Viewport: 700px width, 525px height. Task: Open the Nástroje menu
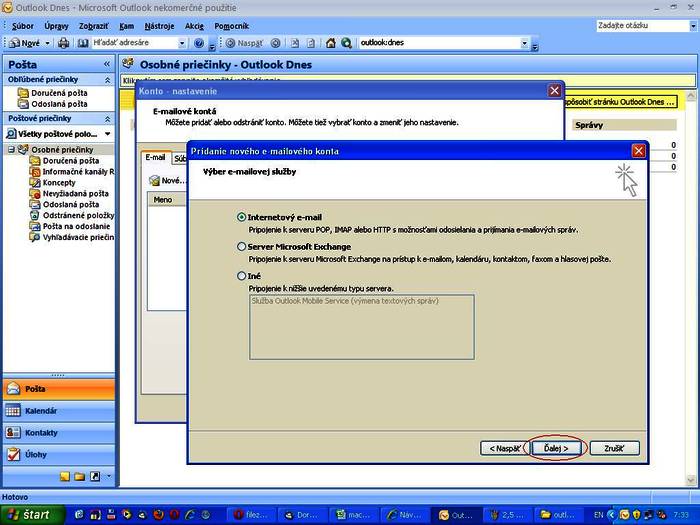(x=159, y=26)
